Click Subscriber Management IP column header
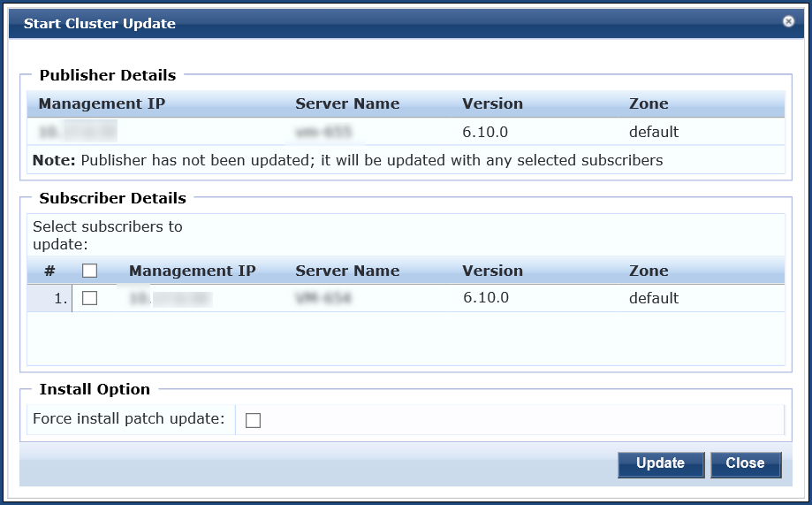 coord(192,271)
